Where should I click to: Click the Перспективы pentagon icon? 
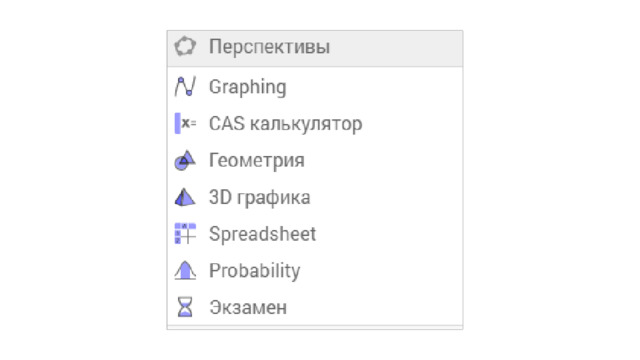pyautogui.click(x=185, y=46)
